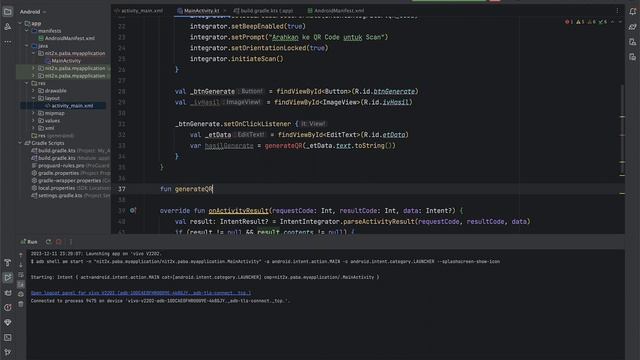The image size is (640, 360).
Task: Select gradle.properties in project tree
Action: click(55, 173)
